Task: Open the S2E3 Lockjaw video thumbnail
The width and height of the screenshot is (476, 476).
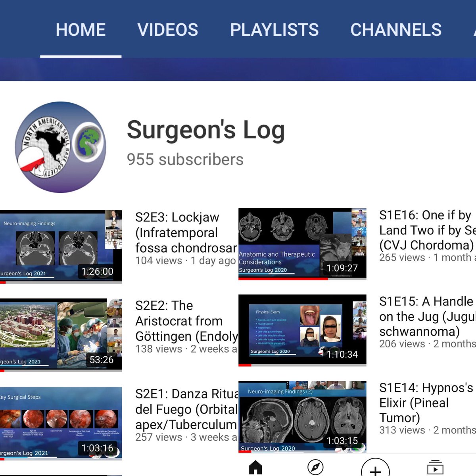Action: pos(61,246)
